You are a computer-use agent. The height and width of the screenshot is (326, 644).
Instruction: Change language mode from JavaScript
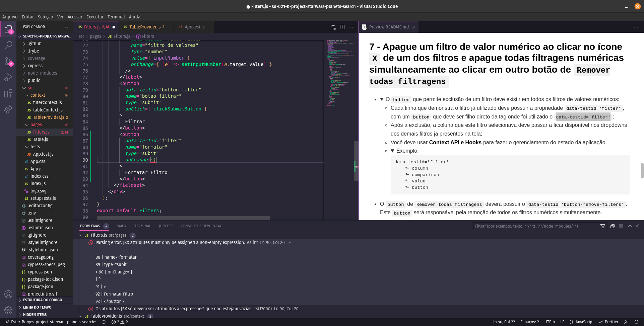point(584,322)
